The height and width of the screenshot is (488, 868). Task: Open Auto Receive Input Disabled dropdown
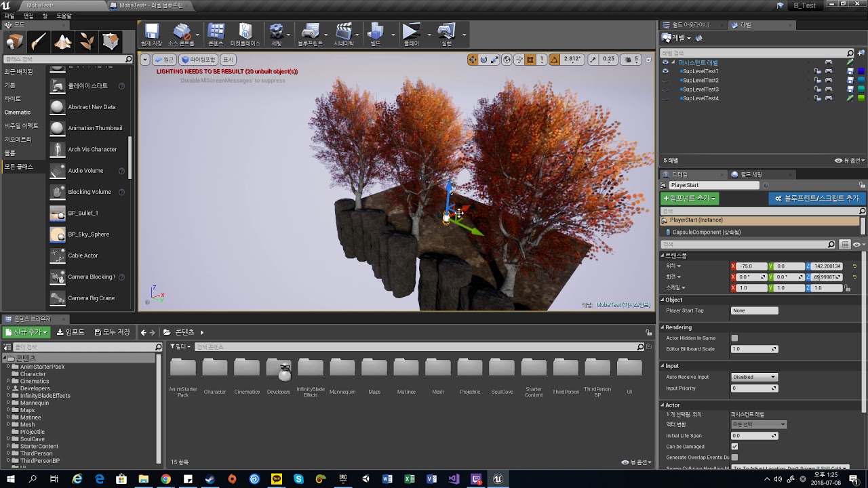(x=754, y=377)
